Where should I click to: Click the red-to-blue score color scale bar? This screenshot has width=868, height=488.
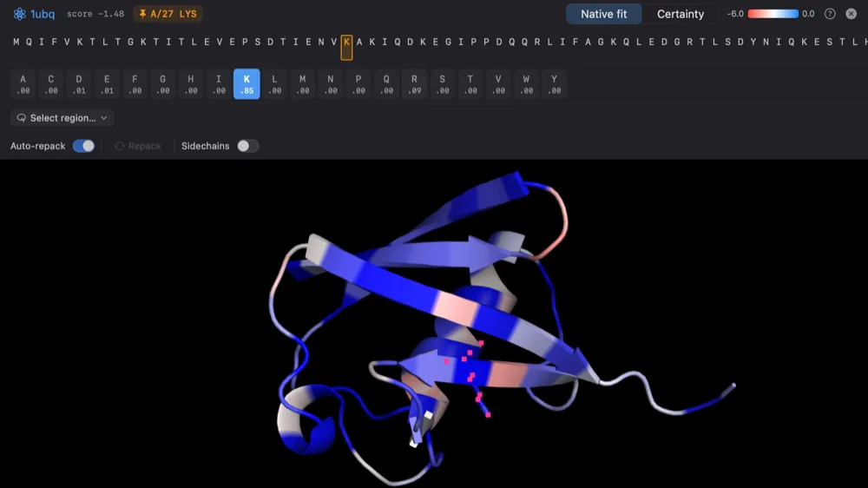773,14
